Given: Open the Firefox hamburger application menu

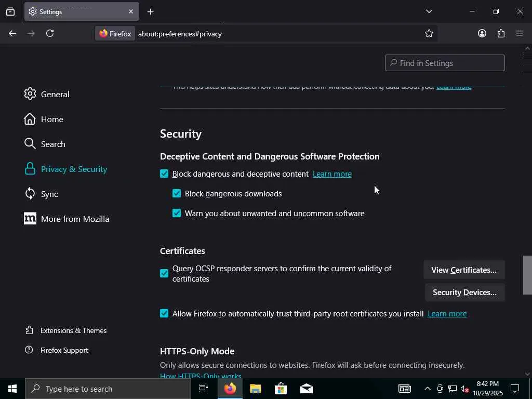Looking at the screenshot, I should pos(520,33).
